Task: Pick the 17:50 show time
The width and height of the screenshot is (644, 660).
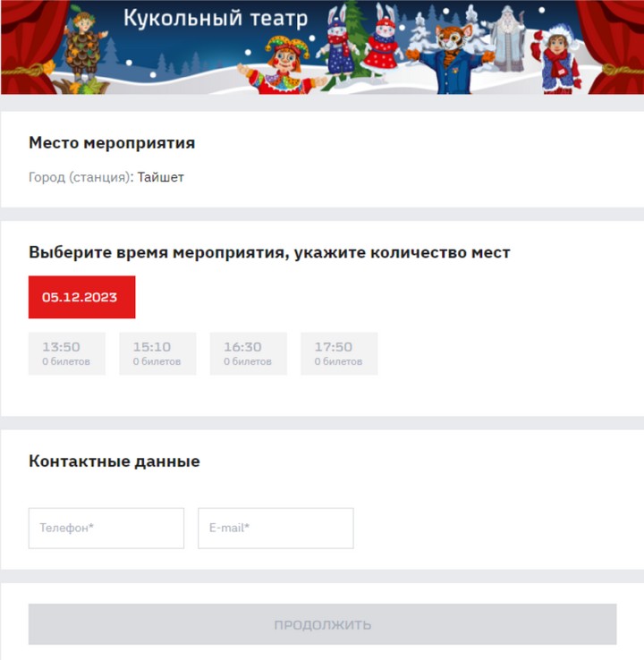Action: (x=339, y=353)
